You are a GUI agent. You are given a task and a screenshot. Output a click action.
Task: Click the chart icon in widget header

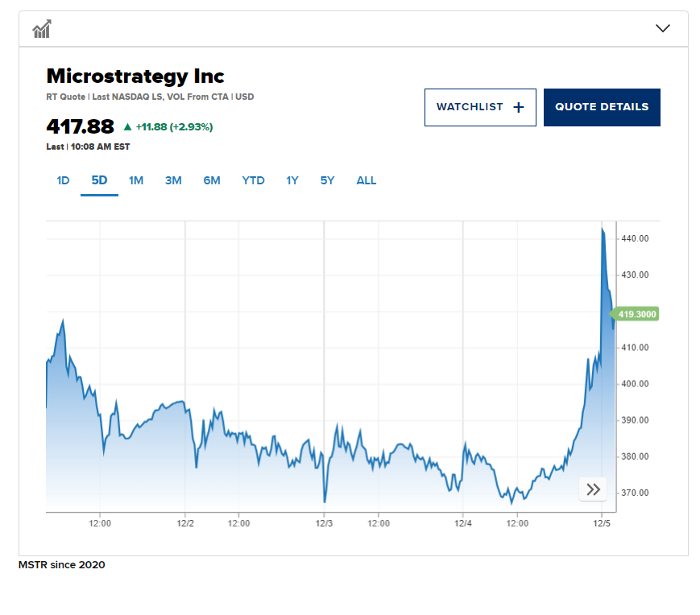pyautogui.click(x=42, y=29)
